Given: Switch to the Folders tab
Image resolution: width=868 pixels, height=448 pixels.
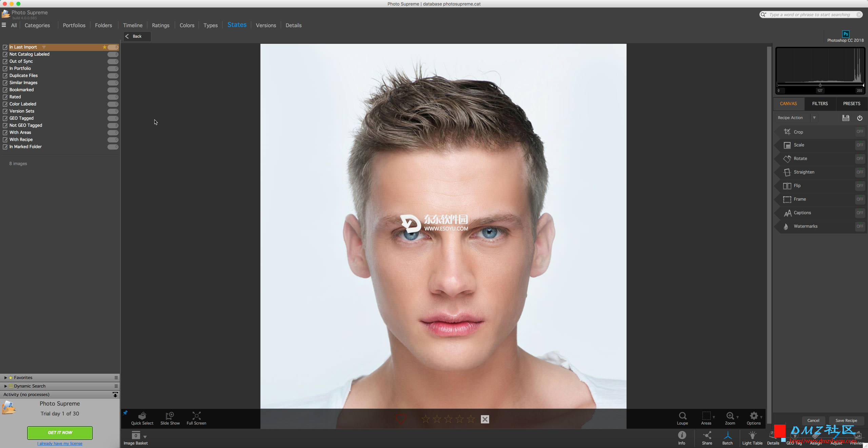Looking at the screenshot, I should click(x=103, y=25).
